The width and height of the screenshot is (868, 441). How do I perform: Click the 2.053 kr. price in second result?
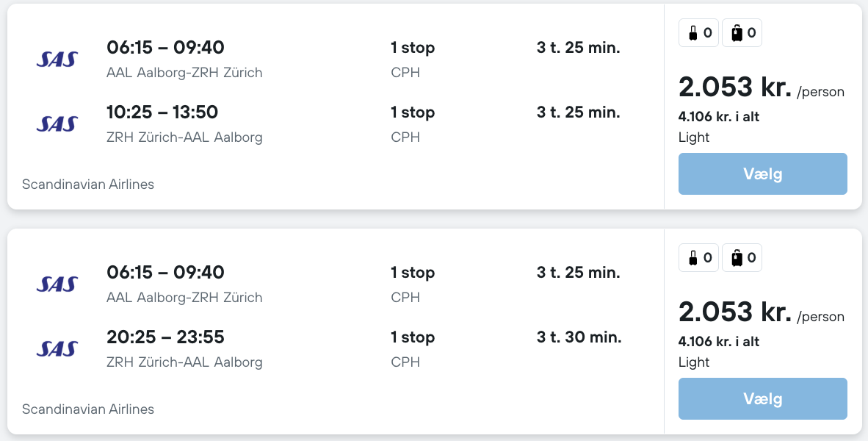(x=734, y=313)
